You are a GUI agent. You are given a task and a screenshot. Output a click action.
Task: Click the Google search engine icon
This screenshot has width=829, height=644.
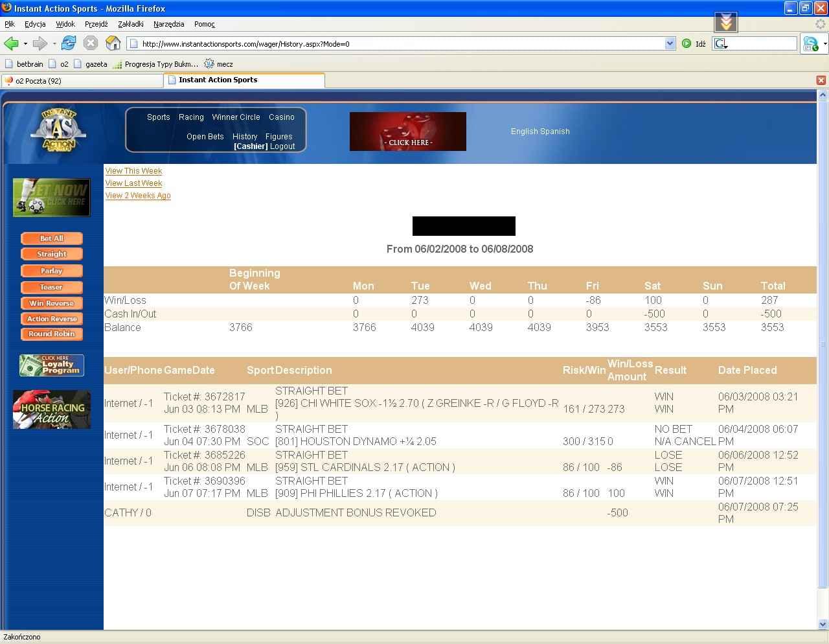pyautogui.click(x=721, y=43)
